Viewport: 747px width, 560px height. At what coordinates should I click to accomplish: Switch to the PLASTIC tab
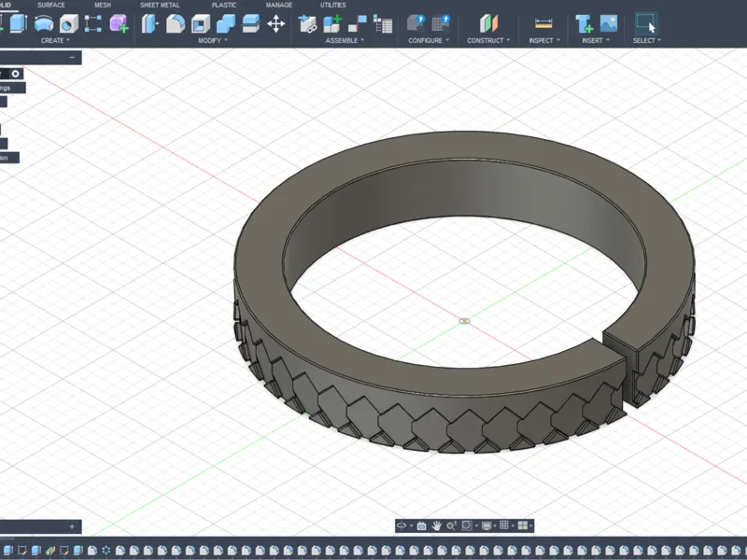(x=224, y=5)
